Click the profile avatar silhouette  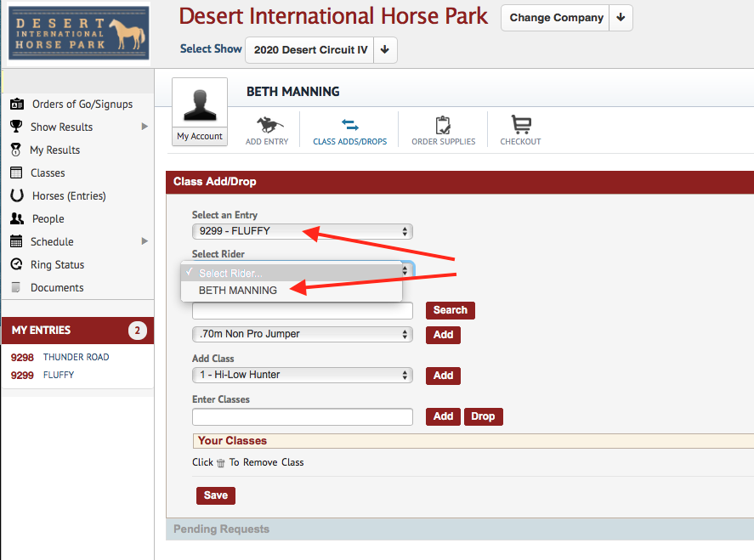click(200, 105)
